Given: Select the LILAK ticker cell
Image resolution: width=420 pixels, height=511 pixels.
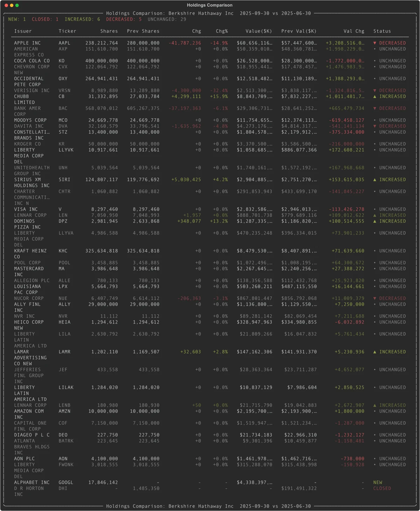Looking at the screenshot, I should point(66,388).
